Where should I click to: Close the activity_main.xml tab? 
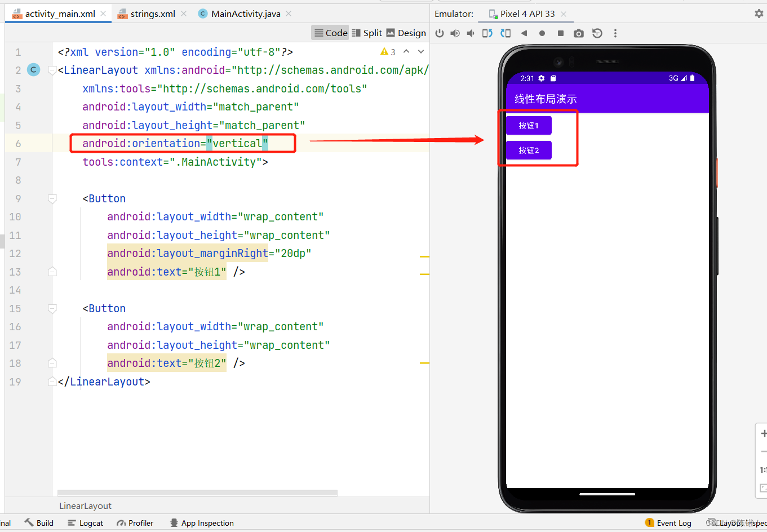[103, 14]
